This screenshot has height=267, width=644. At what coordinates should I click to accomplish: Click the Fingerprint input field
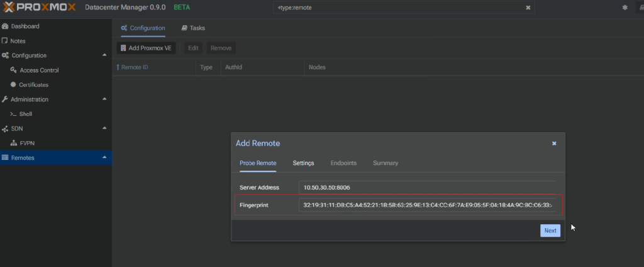(428, 205)
